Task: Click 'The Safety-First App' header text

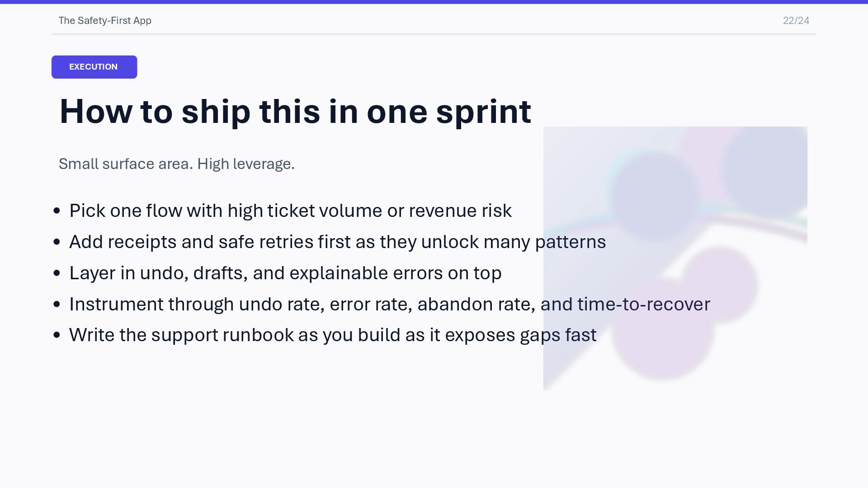Action: click(105, 21)
